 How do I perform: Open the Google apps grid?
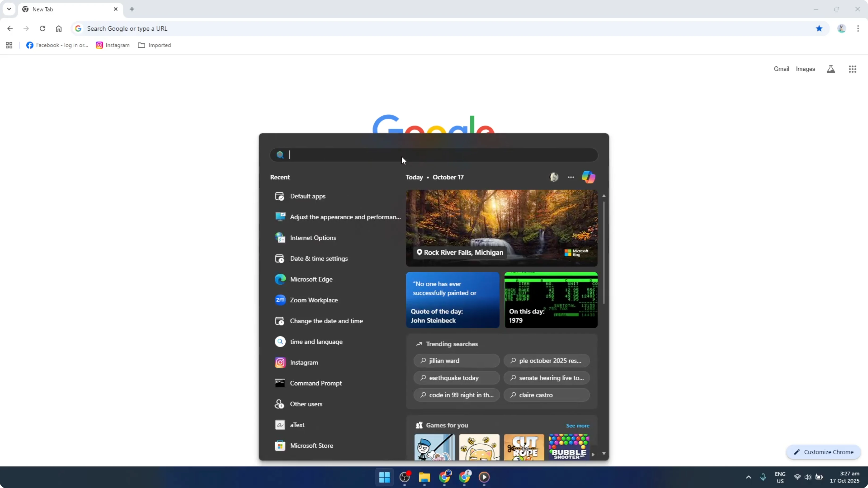pos(852,69)
